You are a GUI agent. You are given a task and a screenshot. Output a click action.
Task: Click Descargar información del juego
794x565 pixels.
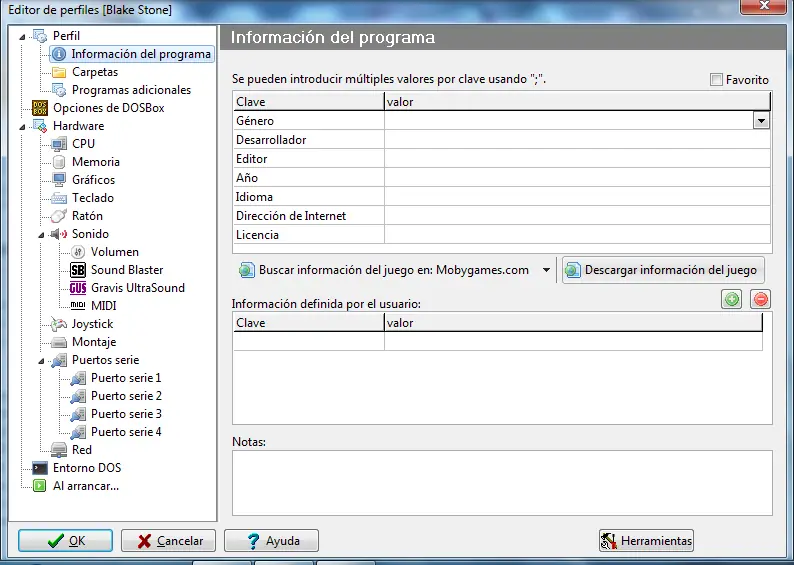pyautogui.click(x=663, y=270)
